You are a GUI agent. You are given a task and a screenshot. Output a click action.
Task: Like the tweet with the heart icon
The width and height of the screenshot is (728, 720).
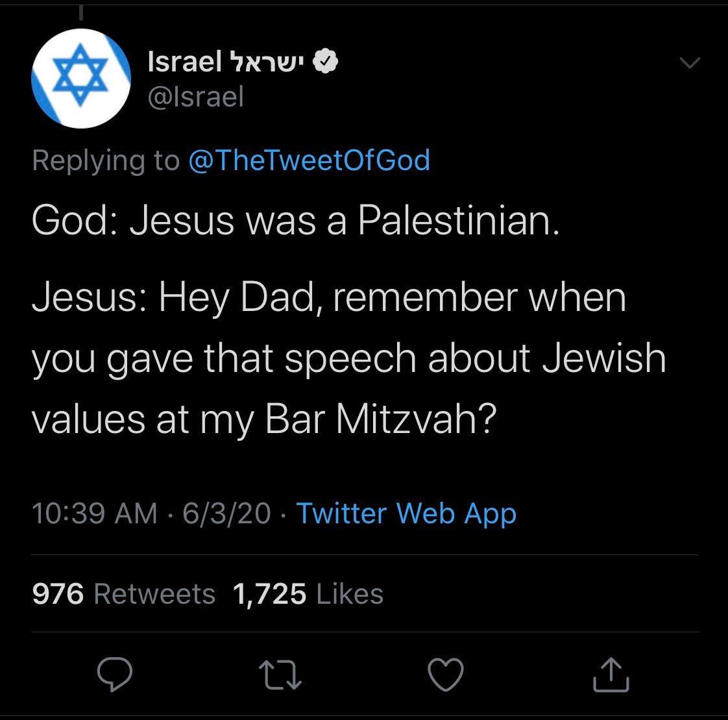(446, 675)
